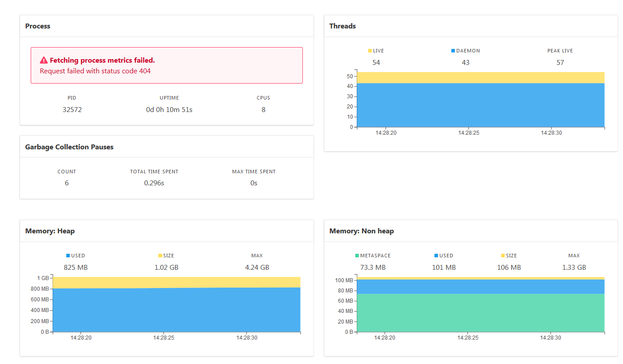The width and height of the screenshot is (623, 364).
Task: Click the blue area of the Threads chart
Action: 480,107
